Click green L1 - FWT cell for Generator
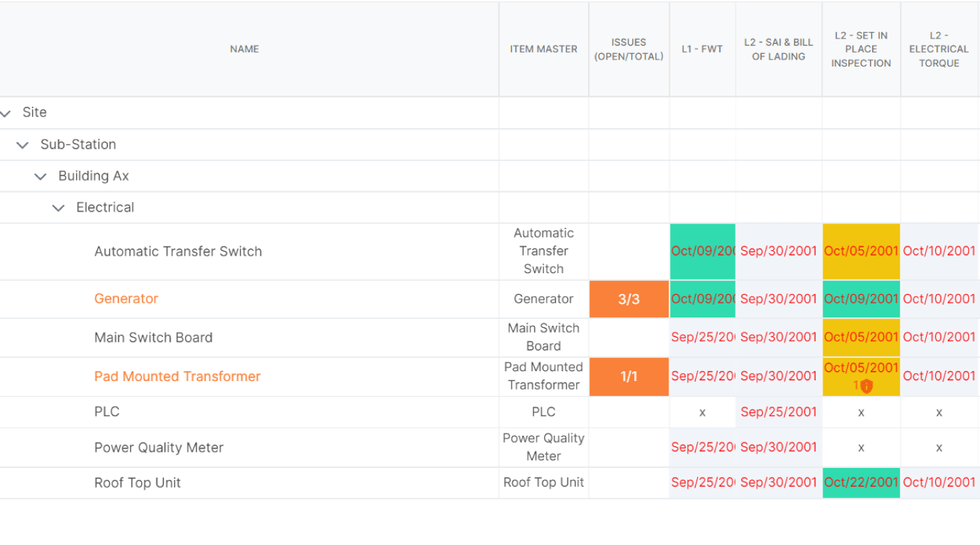Image resolution: width=980 pixels, height=545 pixels. pos(703,299)
